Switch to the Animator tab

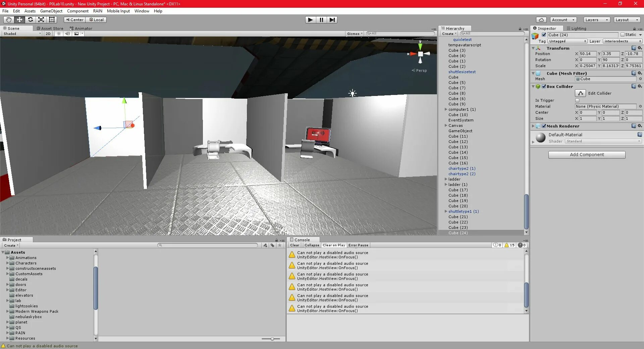[81, 29]
